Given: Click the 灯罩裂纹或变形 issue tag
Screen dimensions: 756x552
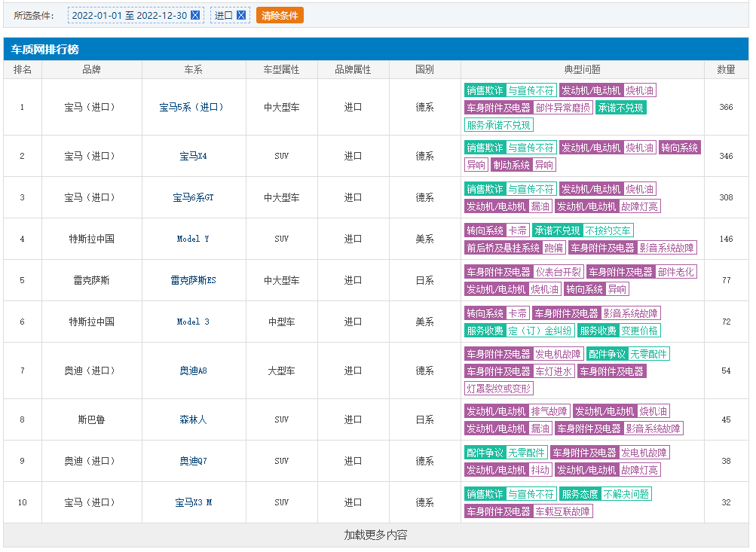Looking at the screenshot, I should (499, 389).
